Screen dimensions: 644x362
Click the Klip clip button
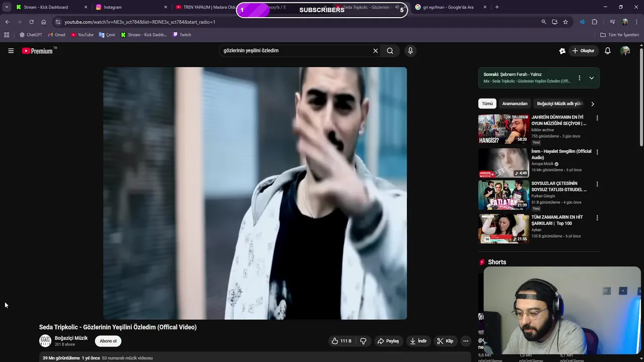pos(445,341)
